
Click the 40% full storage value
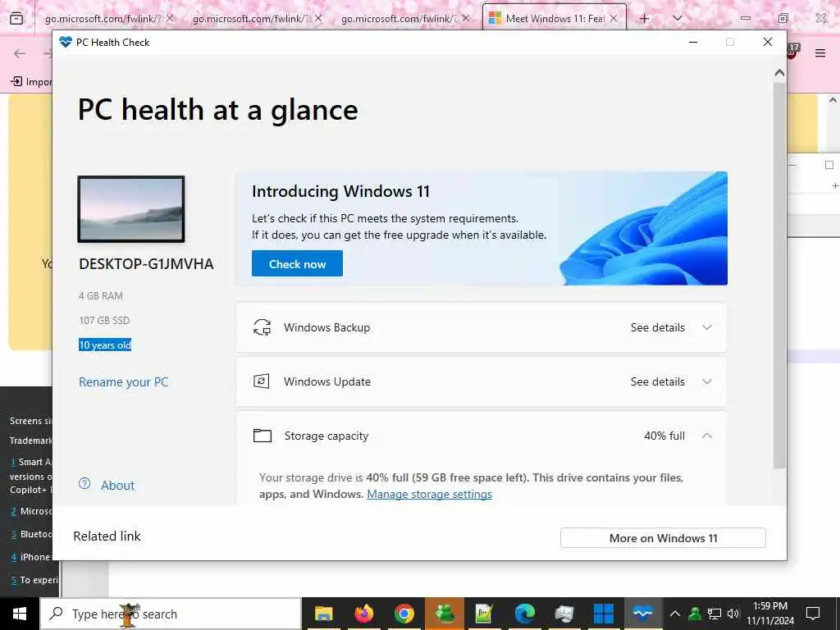[x=664, y=436]
